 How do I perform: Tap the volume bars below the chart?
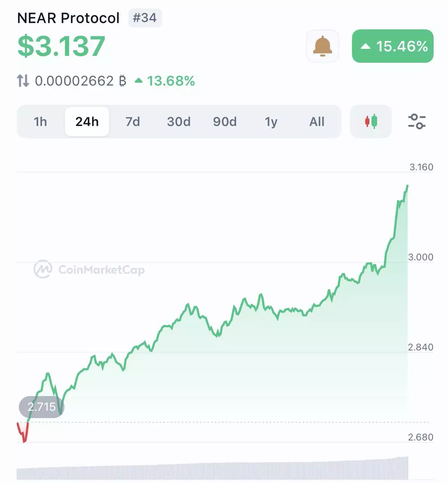[213, 469]
